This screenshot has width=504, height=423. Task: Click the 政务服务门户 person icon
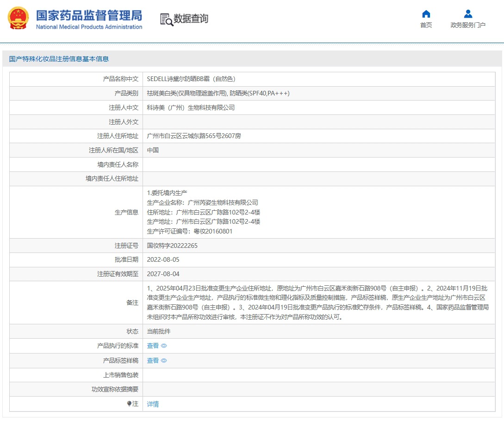click(x=468, y=14)
